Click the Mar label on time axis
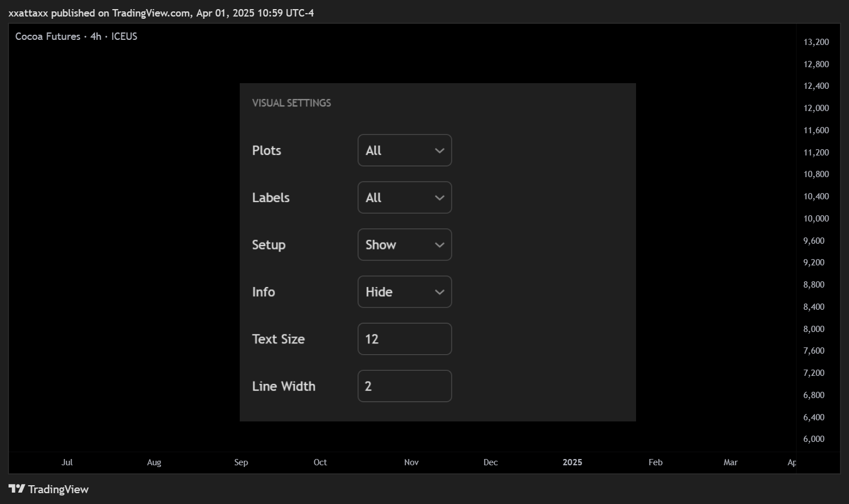The height and width of the screenshot is (504, 849). click(731, 462)
